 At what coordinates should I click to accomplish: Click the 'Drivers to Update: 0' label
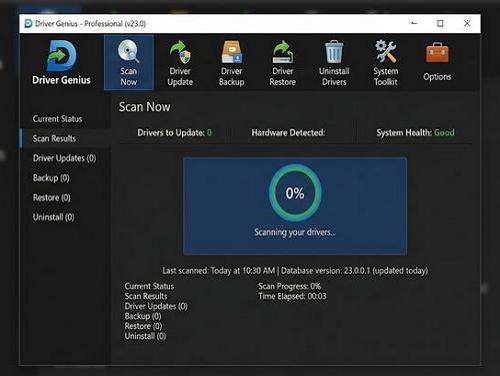tap(174, 133)
